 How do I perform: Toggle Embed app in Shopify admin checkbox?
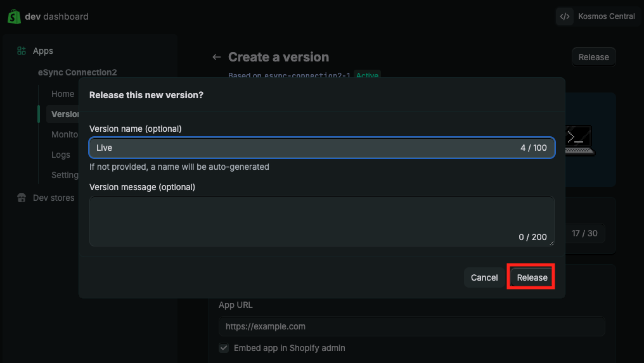(x=224, y=348)
